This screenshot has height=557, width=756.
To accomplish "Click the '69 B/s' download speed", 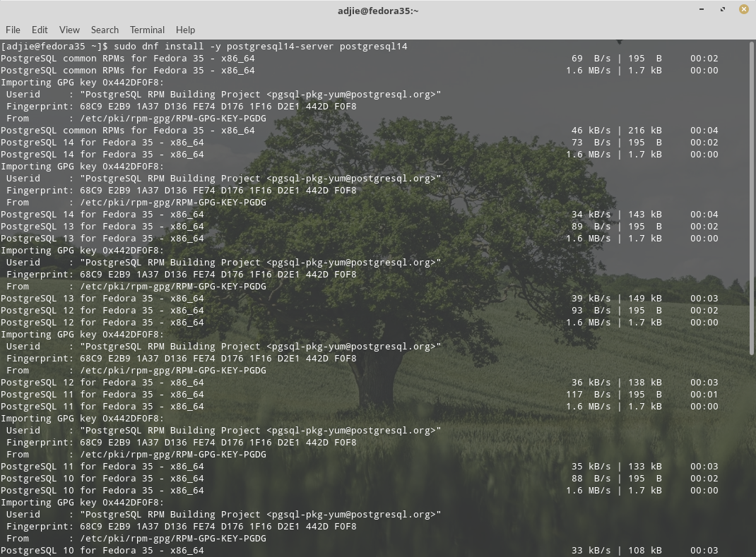I will tap(591, 59).
